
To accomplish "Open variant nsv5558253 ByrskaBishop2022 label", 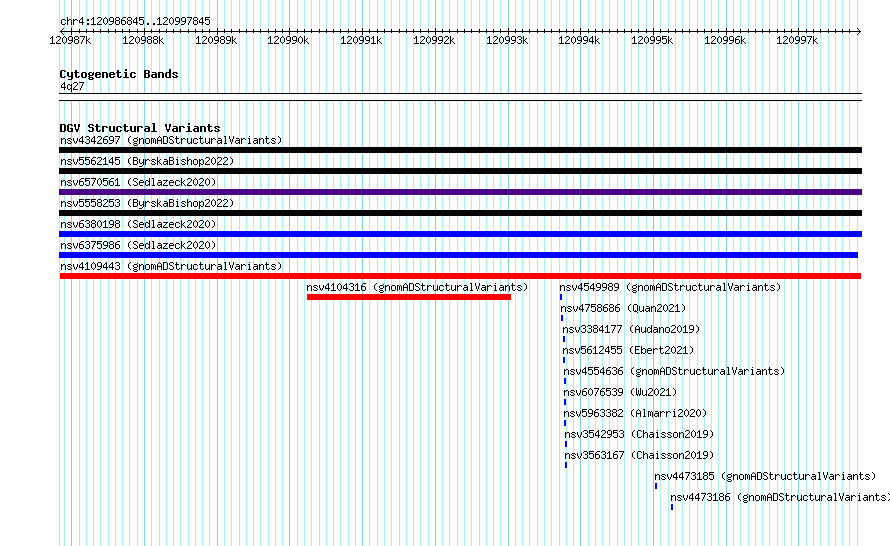I will click(x=147, y=203).
